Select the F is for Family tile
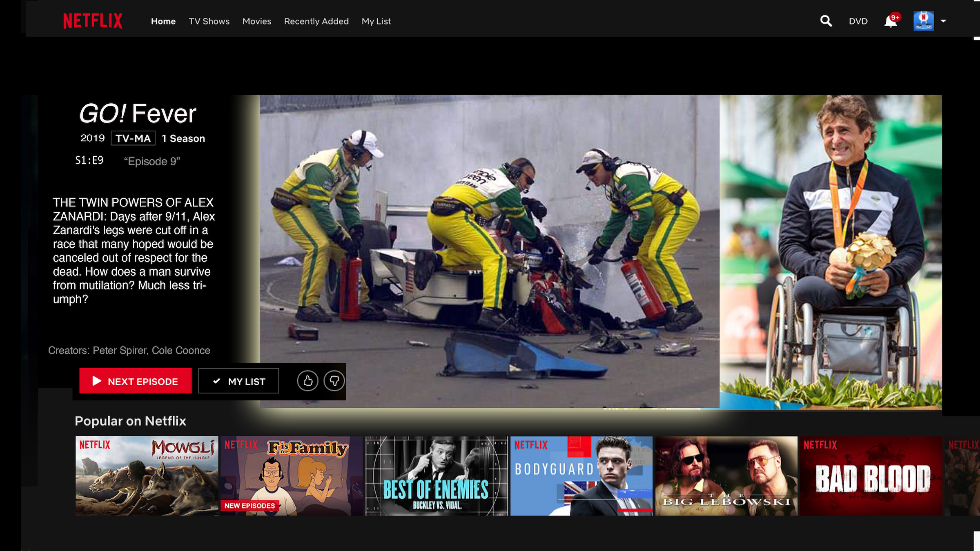The width and height of the screenshot is (980, 551). (x=291, y=476)
